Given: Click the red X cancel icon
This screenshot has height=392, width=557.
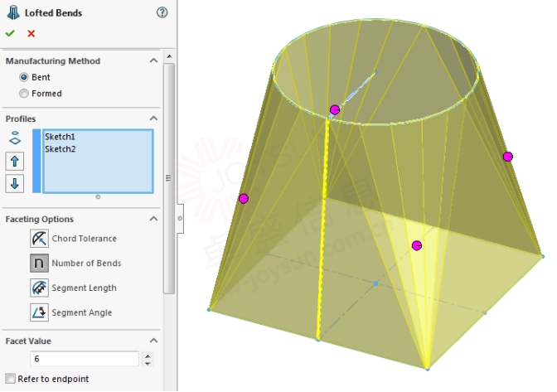Looking at the screenshot, I should [31, 33].
